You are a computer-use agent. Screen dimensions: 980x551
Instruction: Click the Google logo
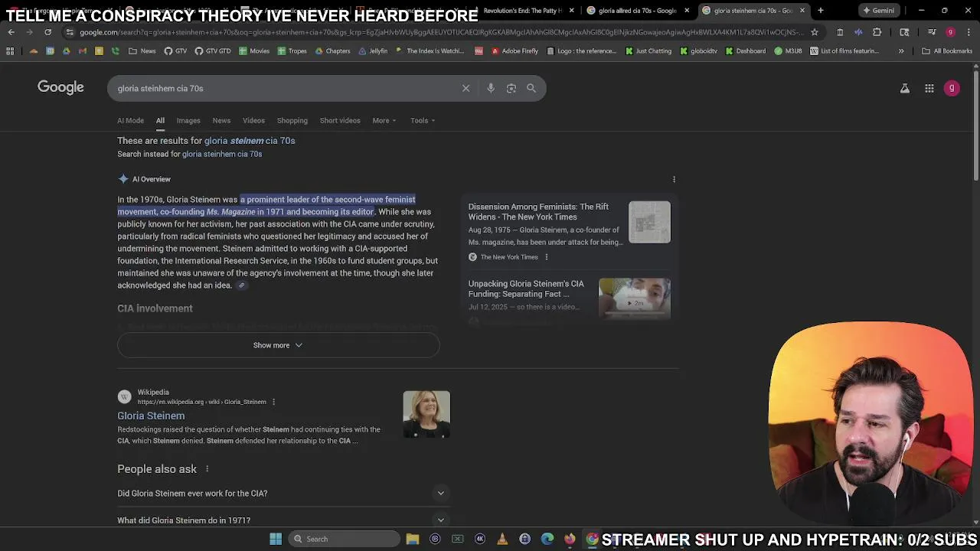coord(60,87)
